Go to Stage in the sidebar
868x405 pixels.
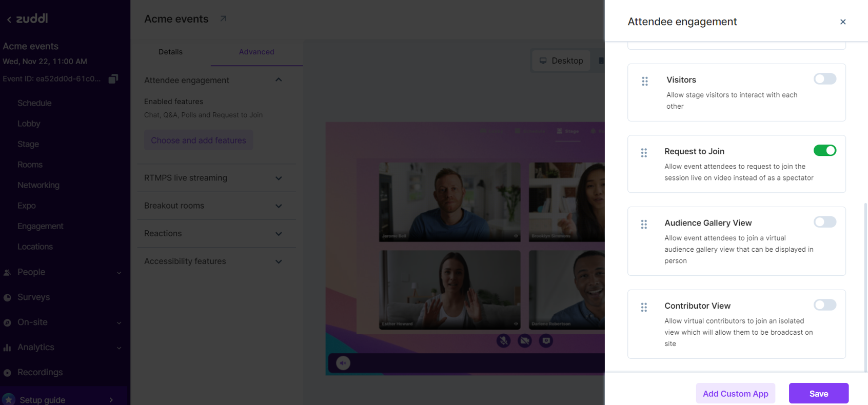click(28, 144)
